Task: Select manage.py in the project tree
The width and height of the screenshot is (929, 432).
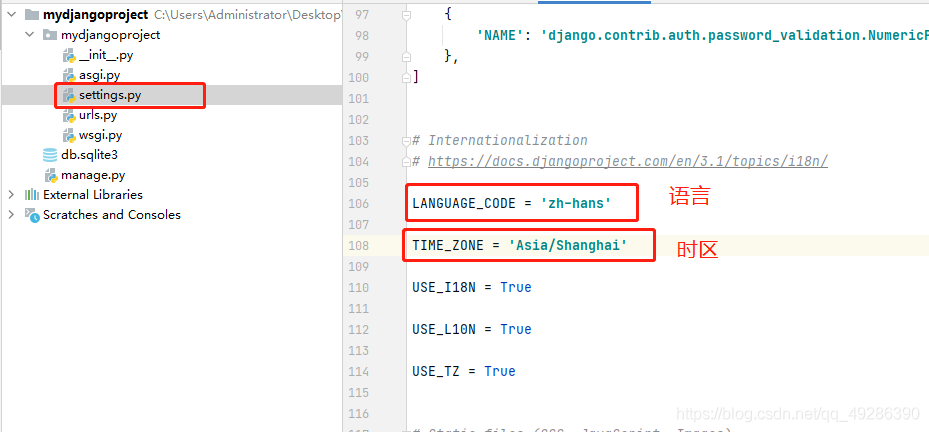Action: pyautogui.click(x=93, y=175)
